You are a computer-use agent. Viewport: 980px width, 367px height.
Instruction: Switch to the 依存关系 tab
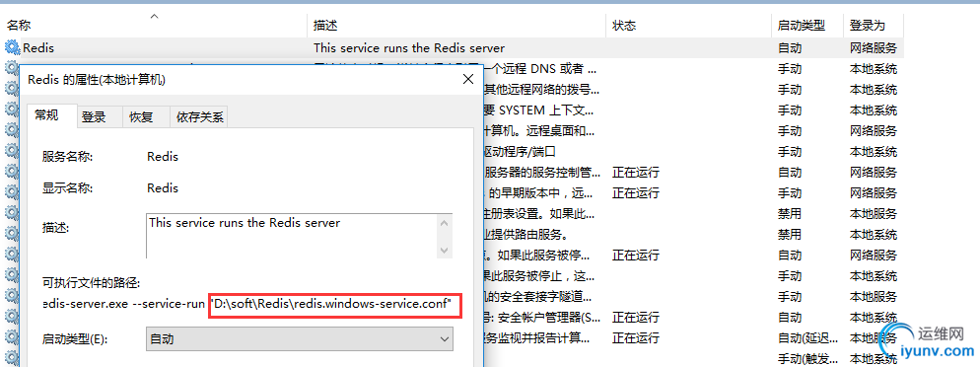click(x=200, y=117)
